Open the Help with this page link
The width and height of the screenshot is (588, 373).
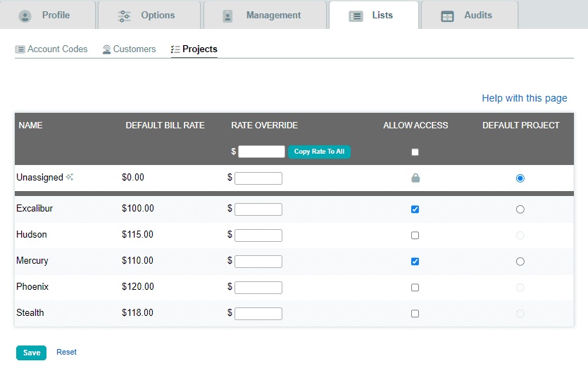click(524, 98)
